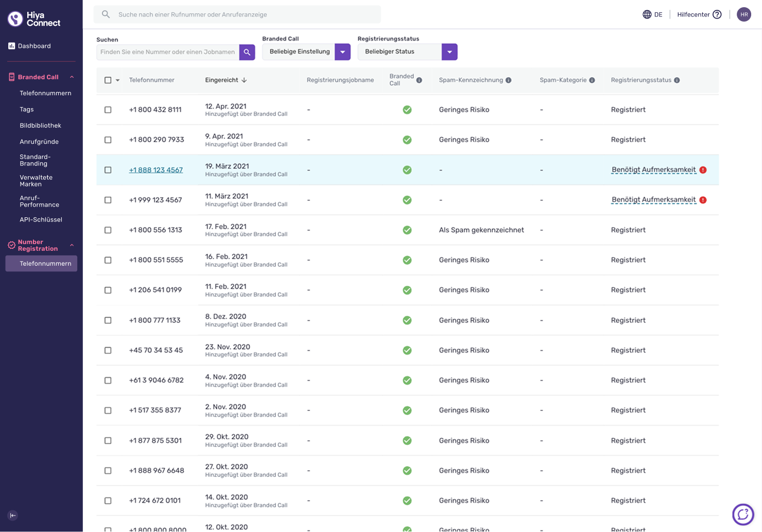
Task: Collapse the Branded Call sidebar section
Action: 72,77
